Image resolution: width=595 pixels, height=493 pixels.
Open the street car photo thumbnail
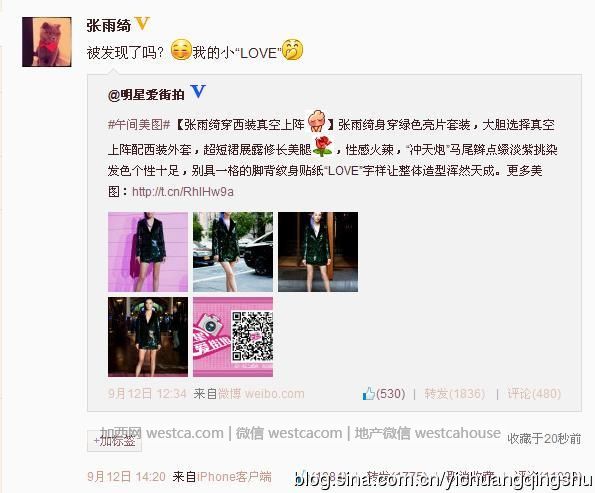[233, 252]
